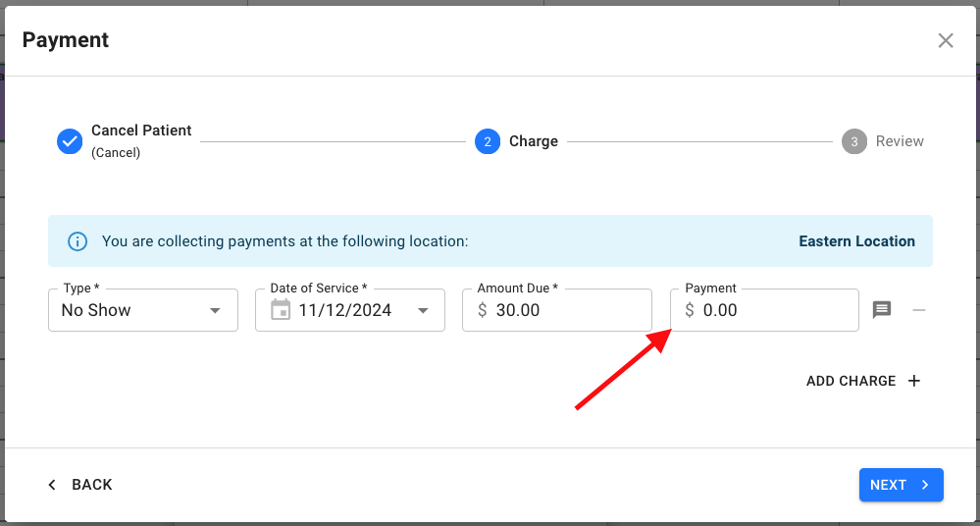Viewport: 980px width, 526px height.
Task: Click the NEXT button
Action: click(x=901, y=485)
